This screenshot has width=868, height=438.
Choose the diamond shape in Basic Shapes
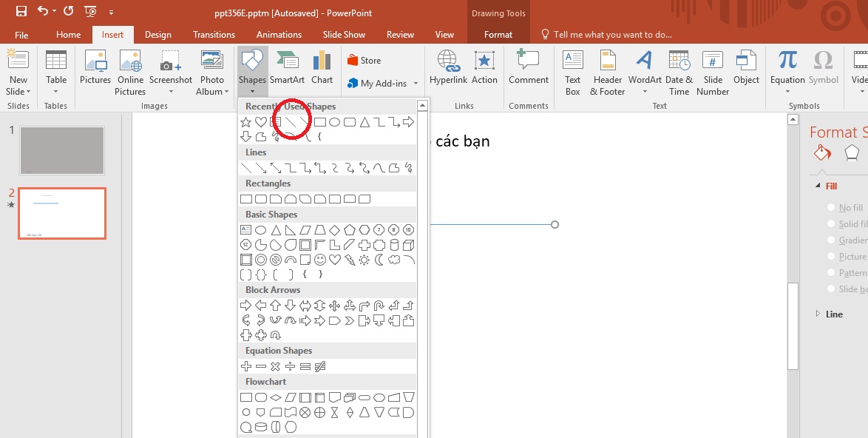click(334, 230)
